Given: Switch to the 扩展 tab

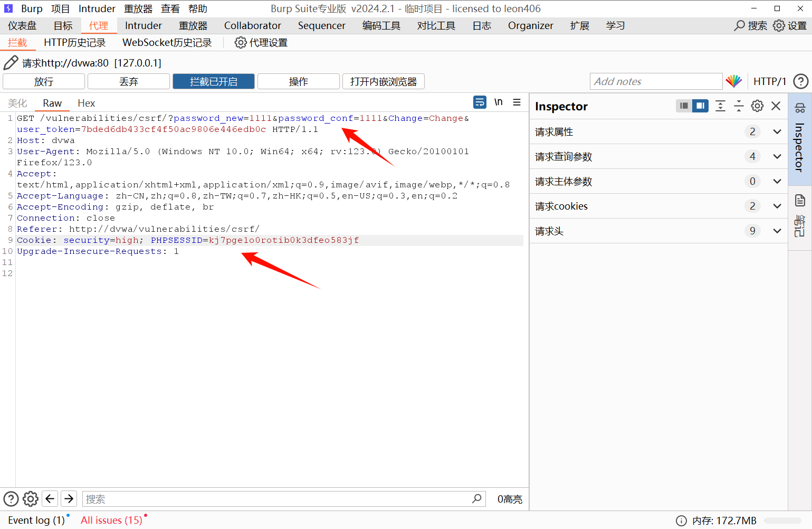Looking at the screenshot, I should coord(579,25).
